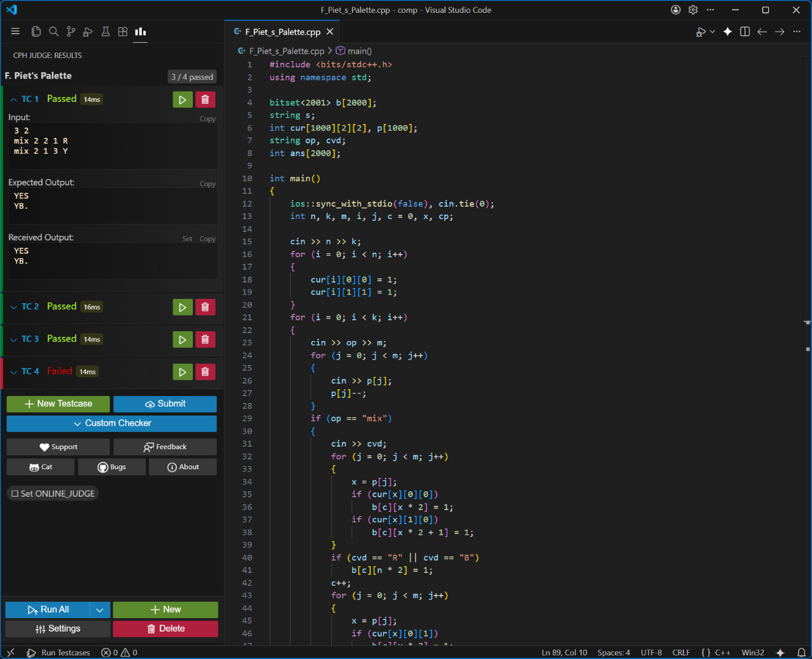Image resolution: width=812 pixels, height=659 pixels.
Task: Open the Explorer view in the activity bar
Action: (x=36, y=32)
